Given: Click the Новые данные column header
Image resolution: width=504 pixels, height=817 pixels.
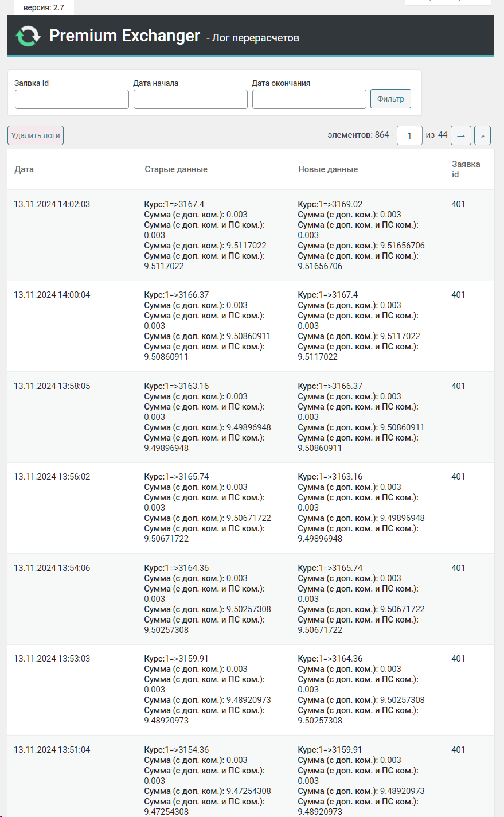Looking at the screenshot, I should (328, 169).
